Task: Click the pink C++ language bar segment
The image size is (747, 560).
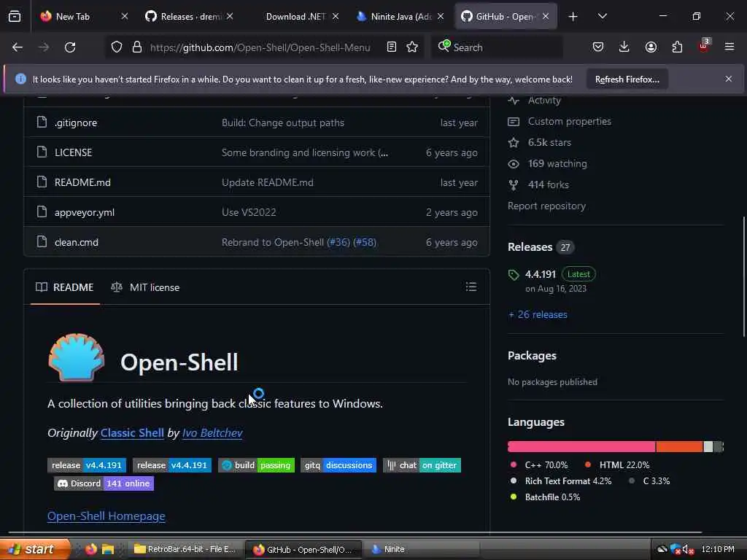Action: (x=581, y=447)
